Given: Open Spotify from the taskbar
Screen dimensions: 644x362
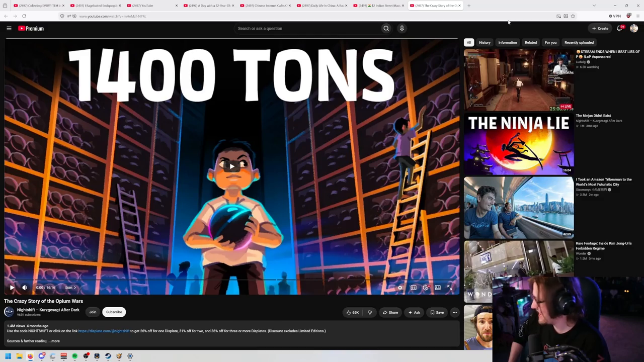Looking at the screenshot, I should 74,356.
